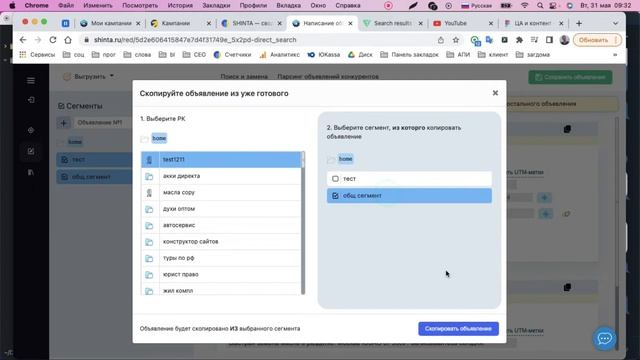
Task: Switch to the ЦА и контент tab
Action: 532,23
